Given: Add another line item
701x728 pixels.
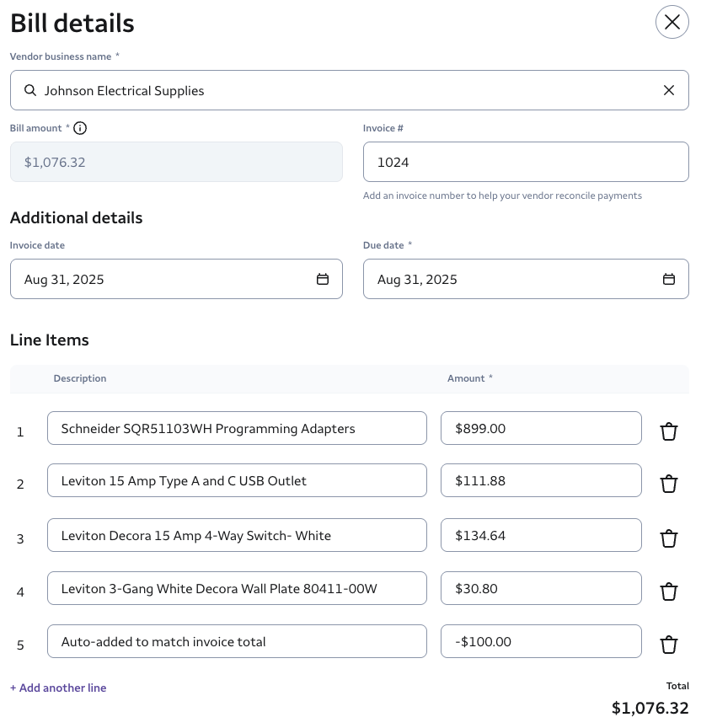Looking at the screenshot, I should 58,688.
